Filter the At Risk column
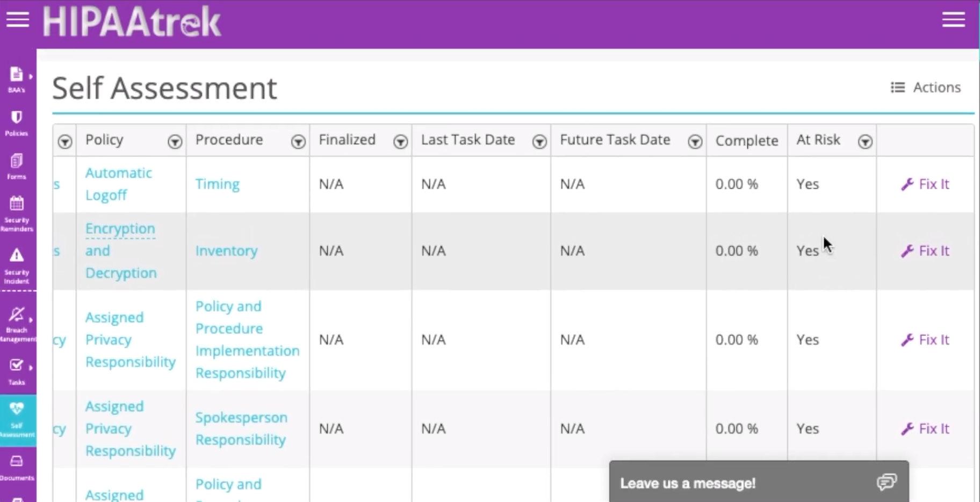Viewport: 980px width, 502px height. (x=865, y=141)
